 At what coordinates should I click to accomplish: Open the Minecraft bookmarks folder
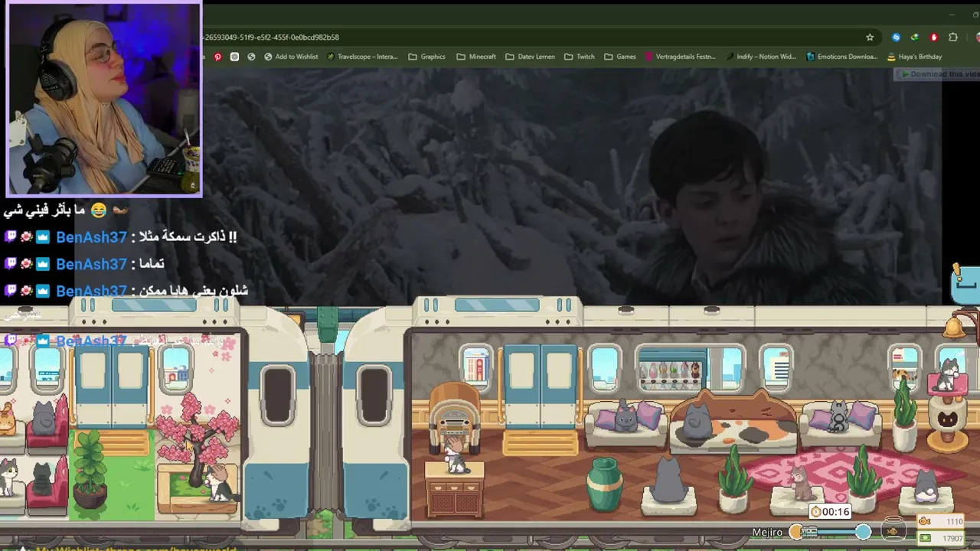click(x=476, y=57)
